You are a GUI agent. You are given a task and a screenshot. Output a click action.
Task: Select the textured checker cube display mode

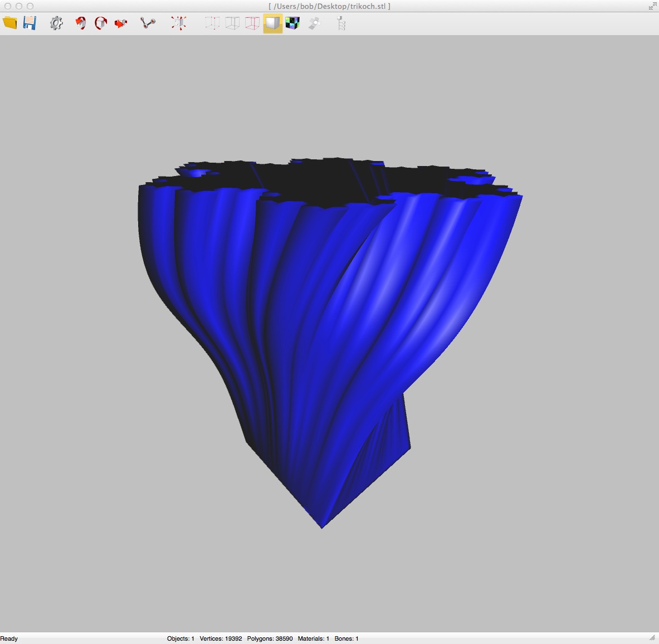click(292, 23)
